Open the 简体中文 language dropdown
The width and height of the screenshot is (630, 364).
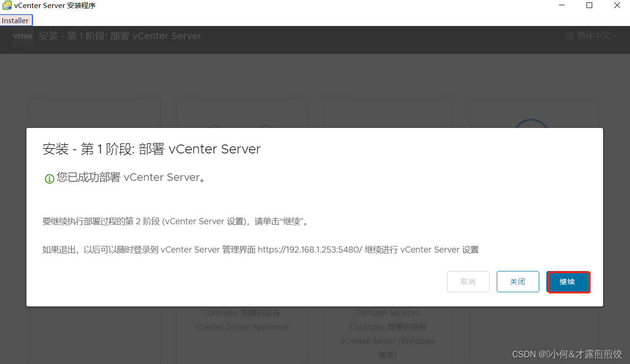pyautogui.click(x=596, y=36)
